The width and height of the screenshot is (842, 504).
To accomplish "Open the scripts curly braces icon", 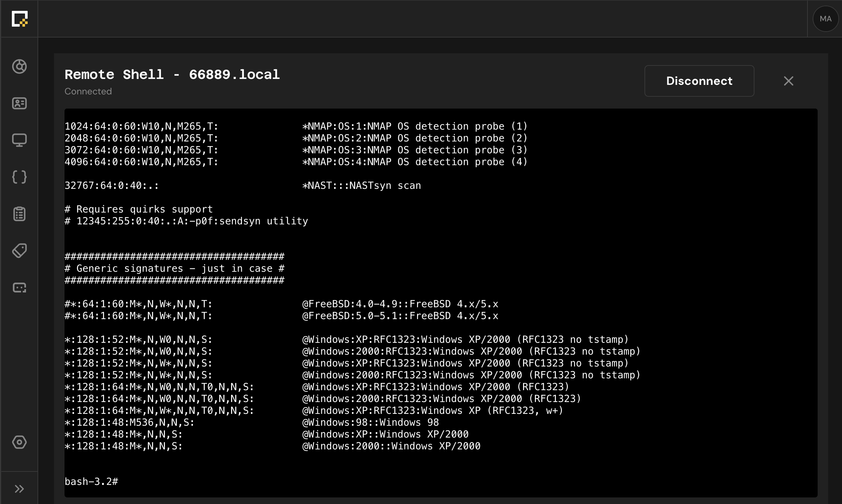I will pos(19,177).
